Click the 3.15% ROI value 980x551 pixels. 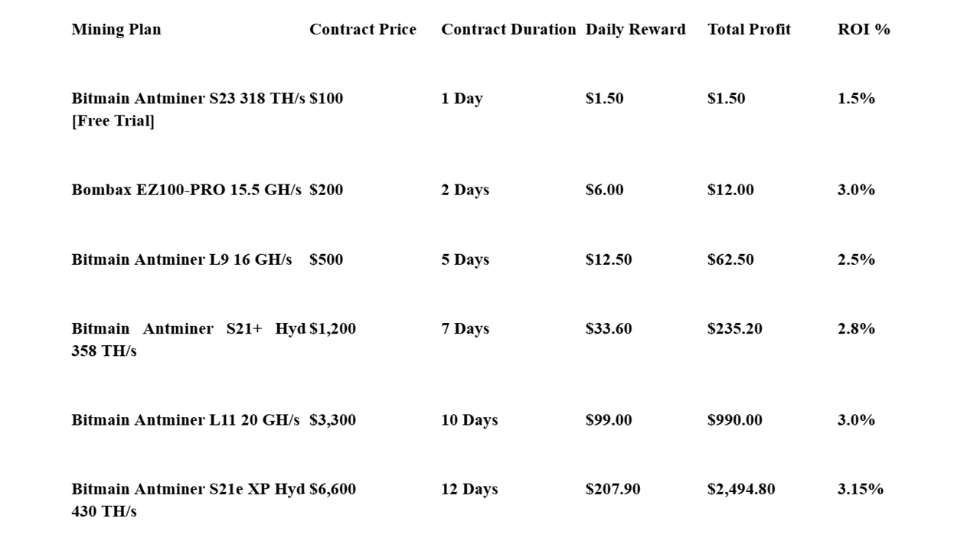click(861, 489)
